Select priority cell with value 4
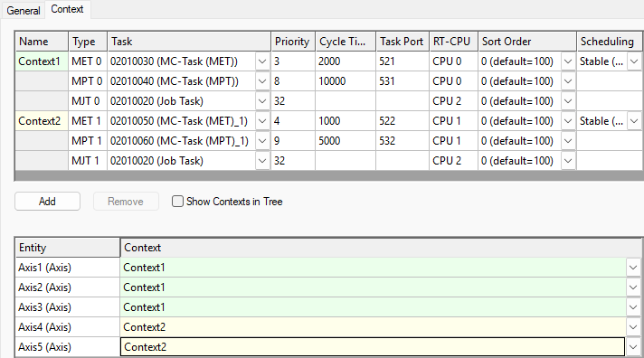This screenshot has width=644, height=358. pyautogui.click(x=293, y=121)
